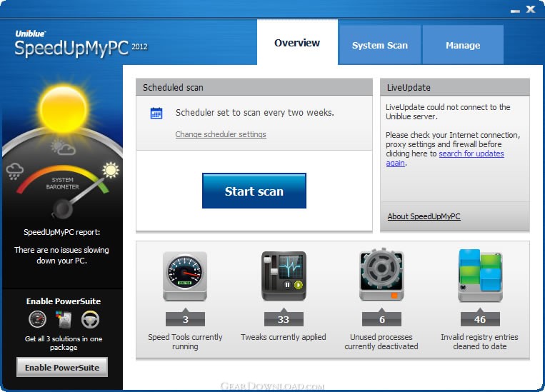
Task: Click the PowerSuite speedometer icon
Action: coord(38,319)
